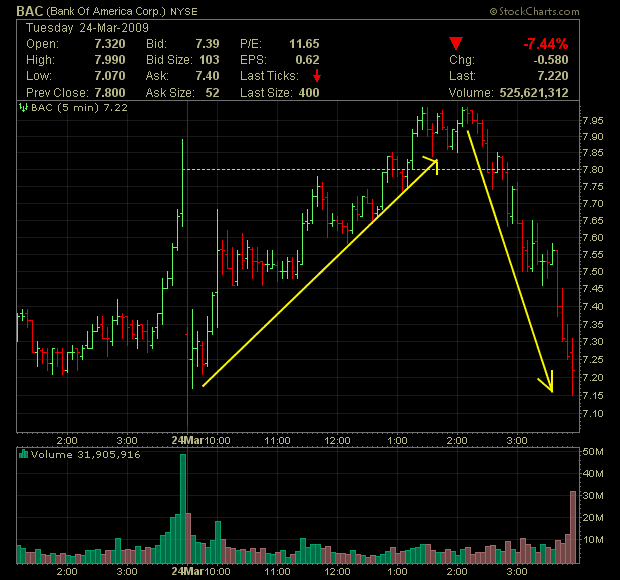Image resolution: width=620 pixels, height=580 pixels.
Task: Click the 7.70 price axis label
Action: [x=593, y=204]
